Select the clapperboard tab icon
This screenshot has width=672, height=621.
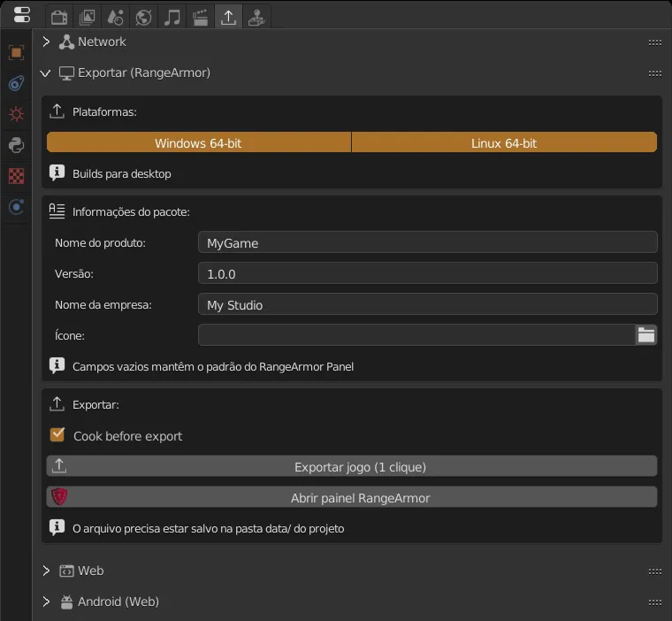pyautogui.click(x=200, y=18)
